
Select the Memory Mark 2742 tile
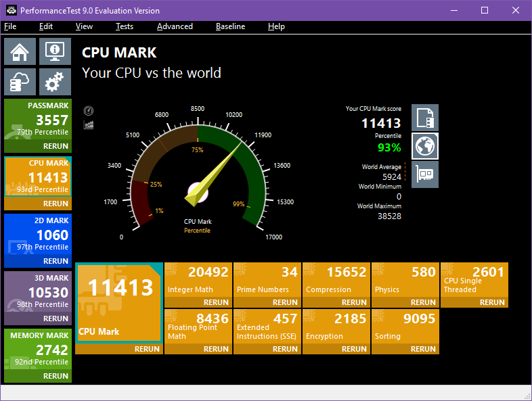point(38,349)
